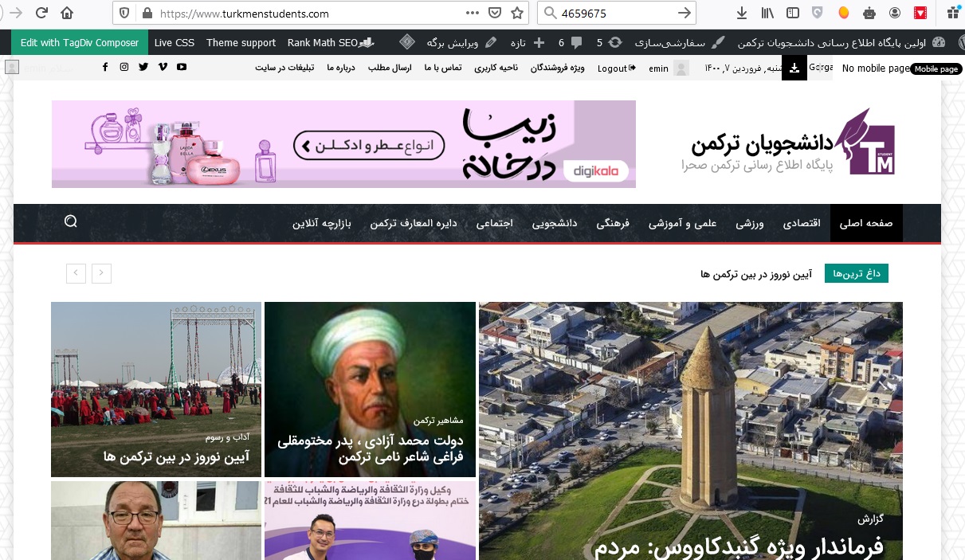The width and height of the screenshot is (965, 560).
Task: Open the اقتصادی menu item
Action: click(x=800, y=224)
